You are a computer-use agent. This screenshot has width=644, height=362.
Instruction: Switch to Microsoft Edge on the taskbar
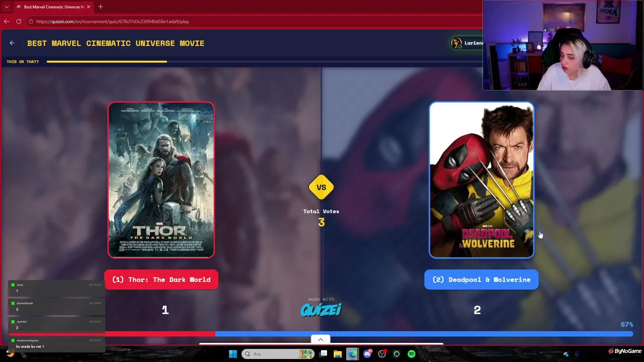(352, 354)
